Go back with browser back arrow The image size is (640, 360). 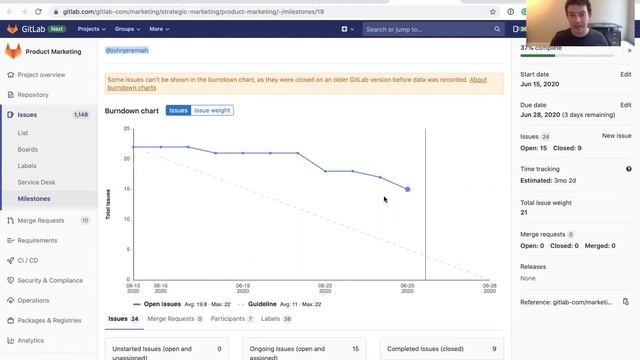point(10,12)
